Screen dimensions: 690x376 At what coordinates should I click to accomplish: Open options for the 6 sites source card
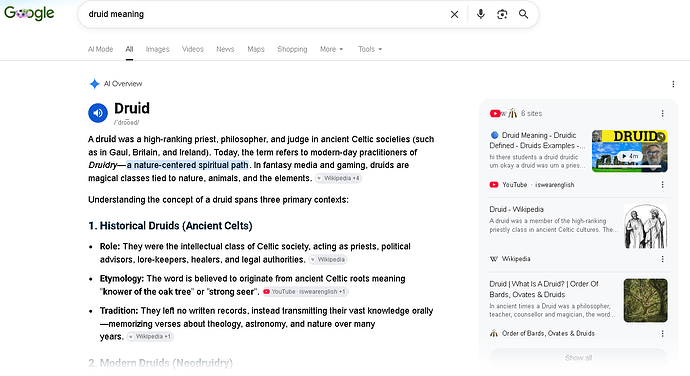662,114
